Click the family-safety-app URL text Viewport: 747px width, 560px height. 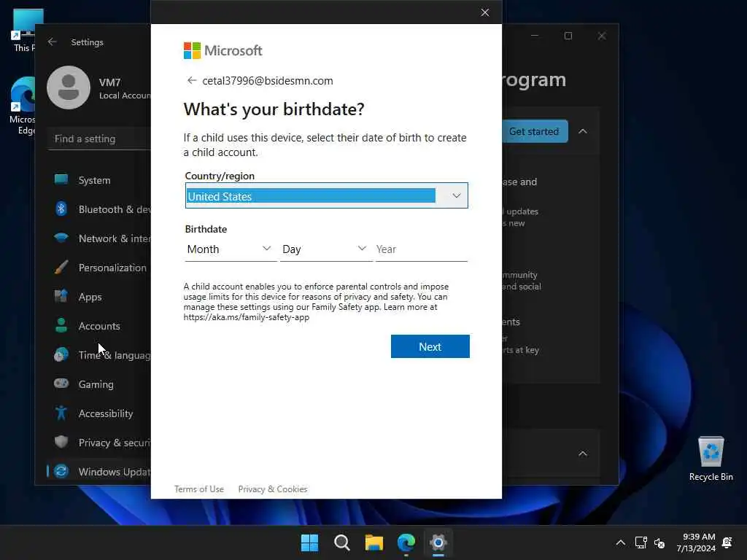(x=247, y=317)
